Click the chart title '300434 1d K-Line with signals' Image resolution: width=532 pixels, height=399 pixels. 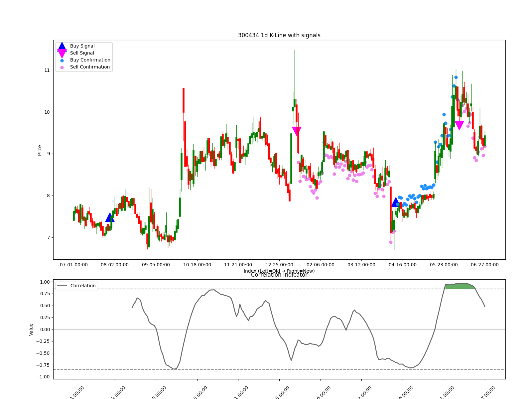279,35
